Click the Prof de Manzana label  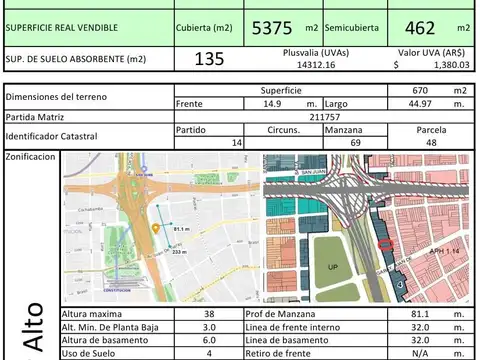point(280,314)
